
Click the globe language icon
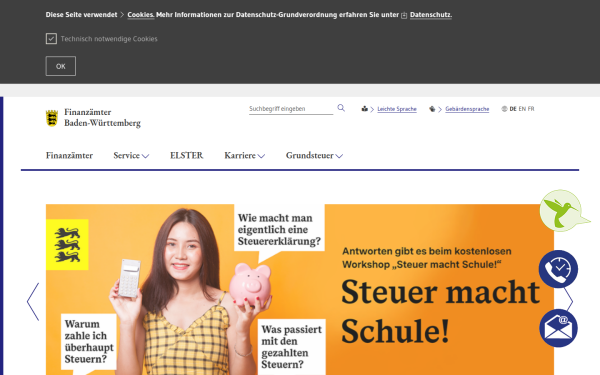click(504, 109)
